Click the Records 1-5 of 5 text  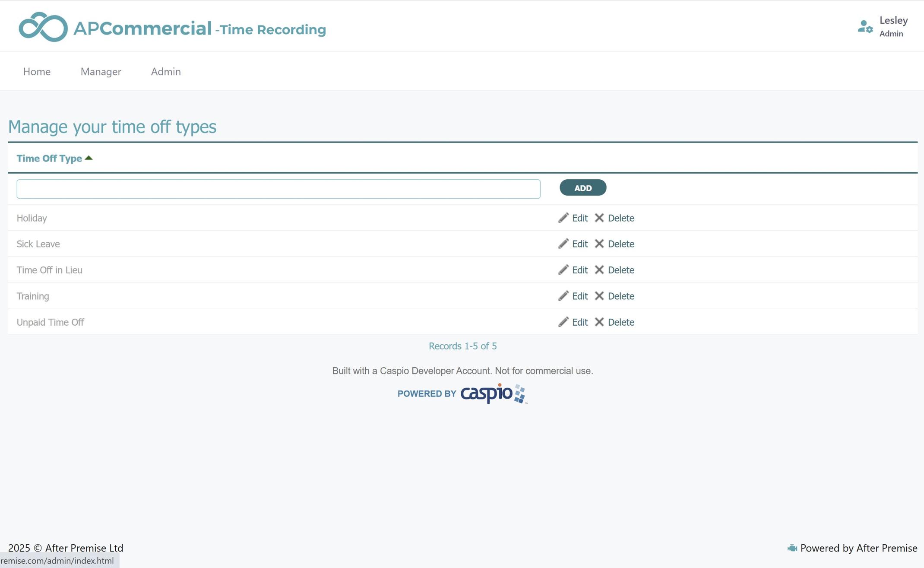[462, 346]
